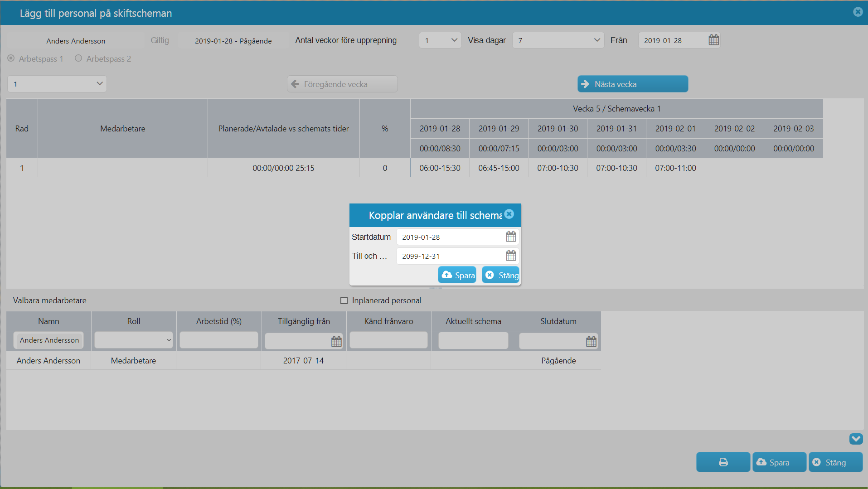Click the bottom Spara button

point(779,462)
